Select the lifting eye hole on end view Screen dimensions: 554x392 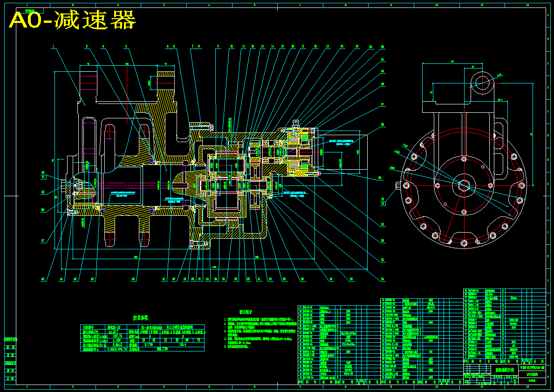pos(483,83)
